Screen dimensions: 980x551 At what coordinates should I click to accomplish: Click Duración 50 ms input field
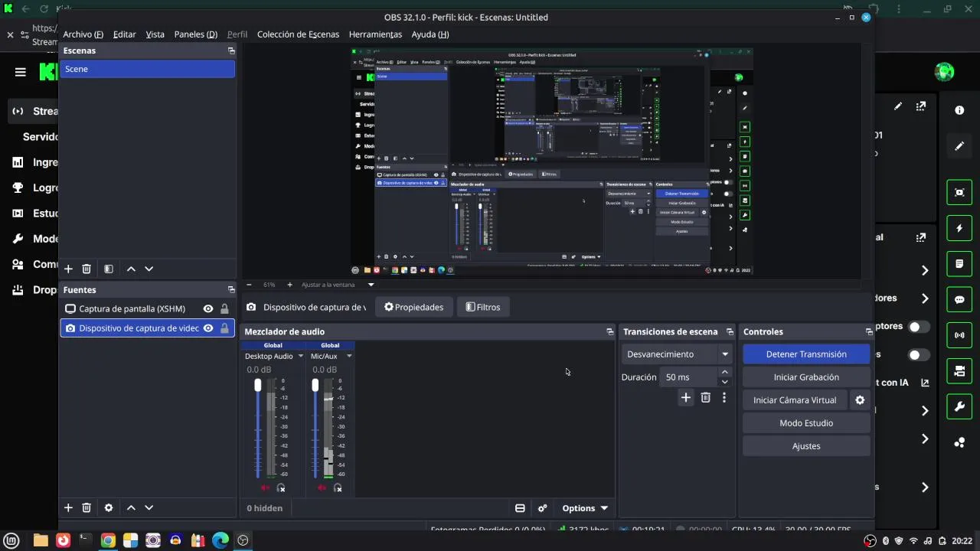[x=688, y=377]
